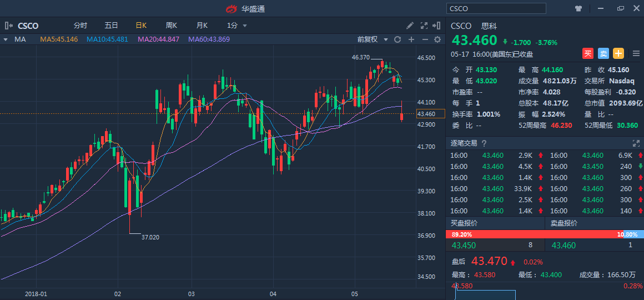Expand the 逐笔交易 tick list fullscreen
This screenshot has height=300, width=644.
point(636,143)
